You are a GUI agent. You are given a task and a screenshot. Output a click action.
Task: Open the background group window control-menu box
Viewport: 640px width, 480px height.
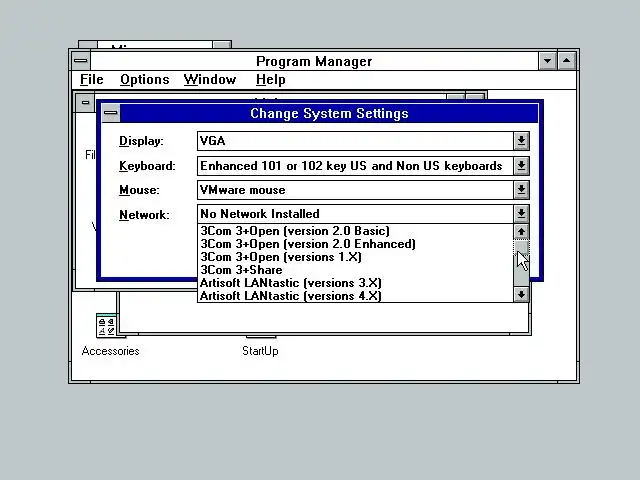click(85, 102)
